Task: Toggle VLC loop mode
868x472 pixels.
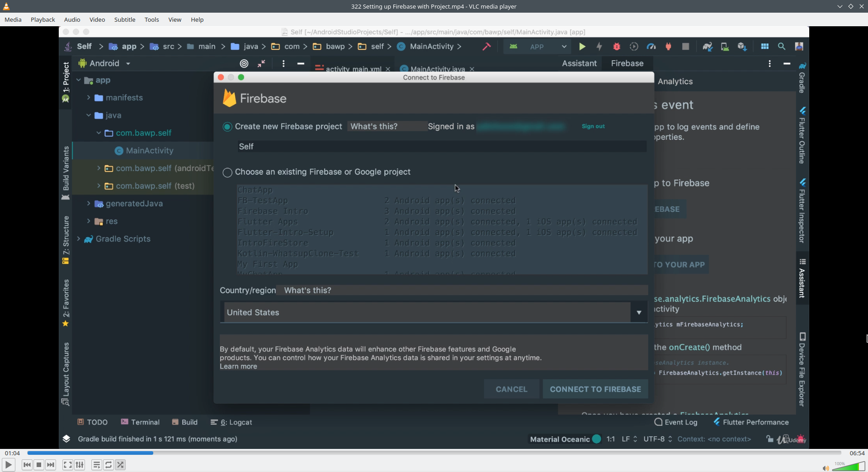Action: pyautogui.click(x=108, y=465)
